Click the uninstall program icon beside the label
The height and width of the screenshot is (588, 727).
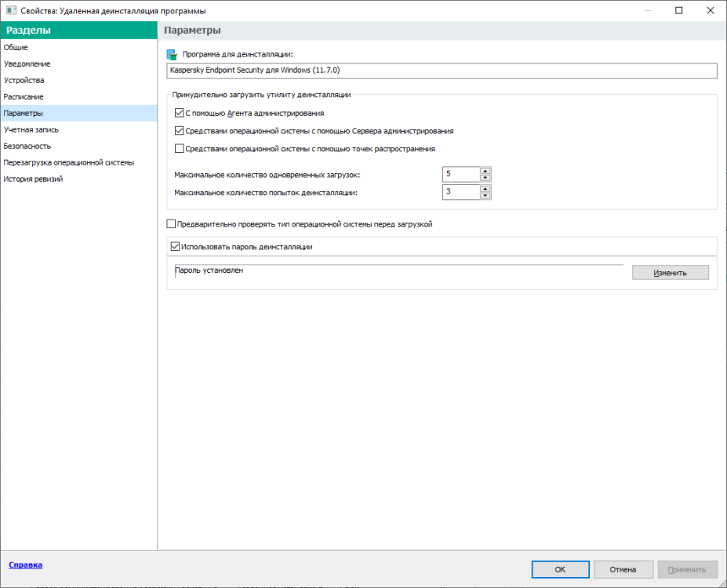tap(172, 55)
